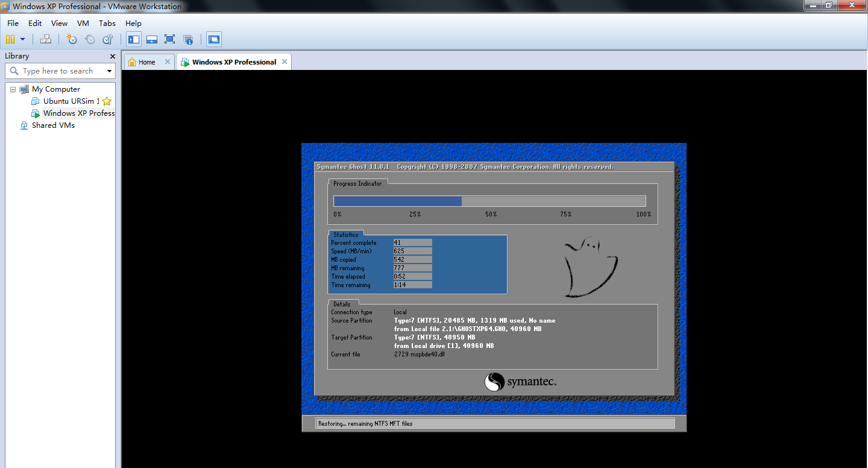868x468 pixels.
Task: Select My Computer in the library
Action: (55, 89)
